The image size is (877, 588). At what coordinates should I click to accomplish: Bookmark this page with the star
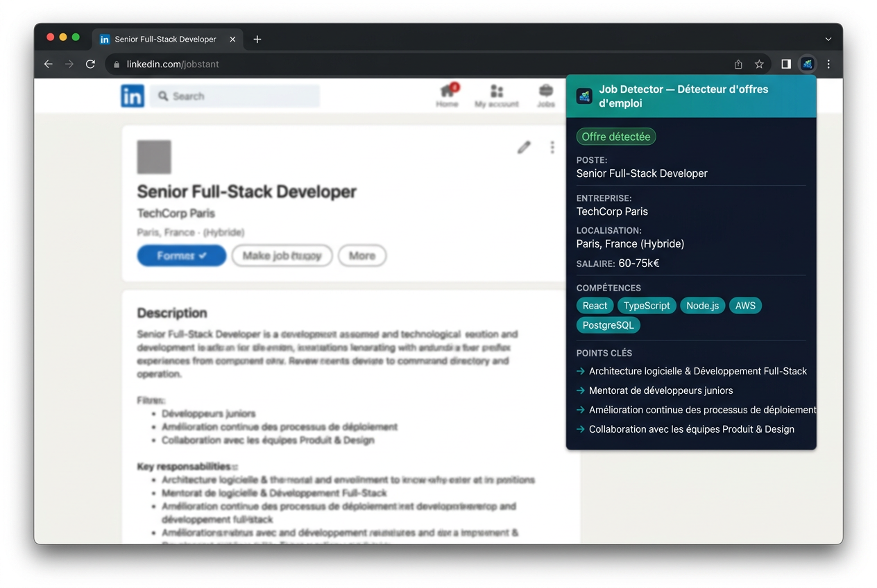pos(759,64)
